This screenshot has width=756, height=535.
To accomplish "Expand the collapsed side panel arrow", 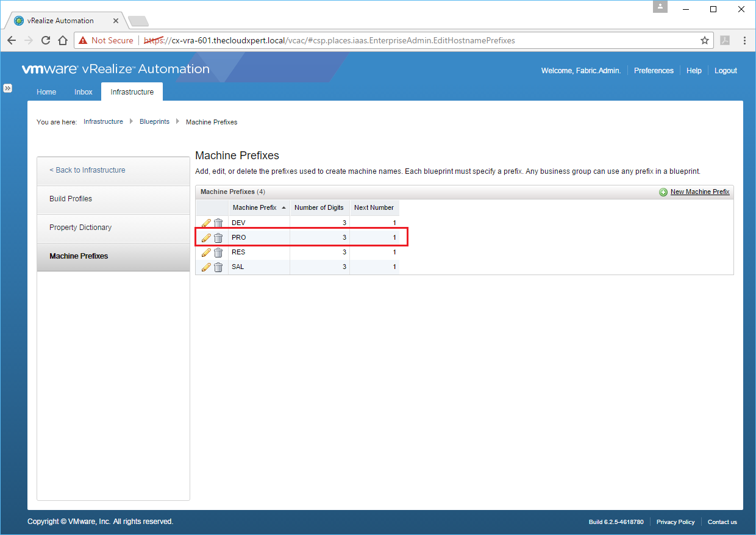I will click(8, 88).
